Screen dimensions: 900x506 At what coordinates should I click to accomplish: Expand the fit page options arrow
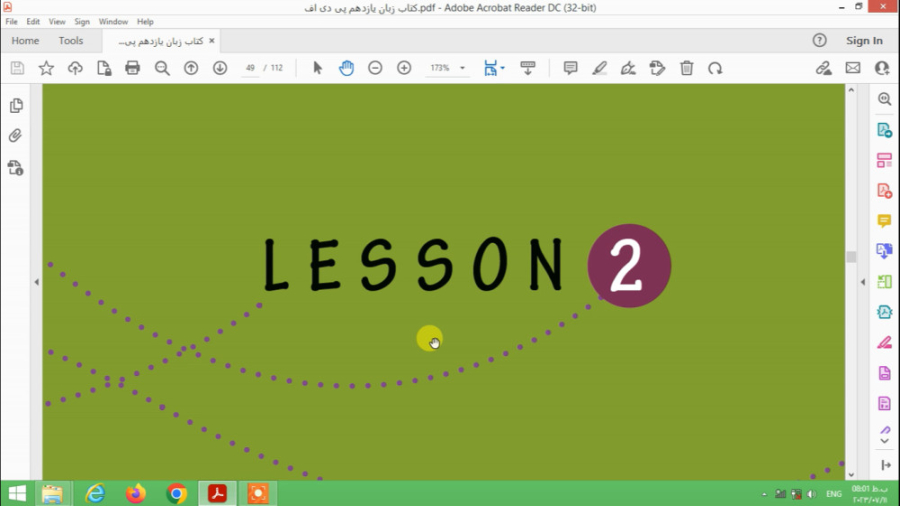[x=503, y=68]
